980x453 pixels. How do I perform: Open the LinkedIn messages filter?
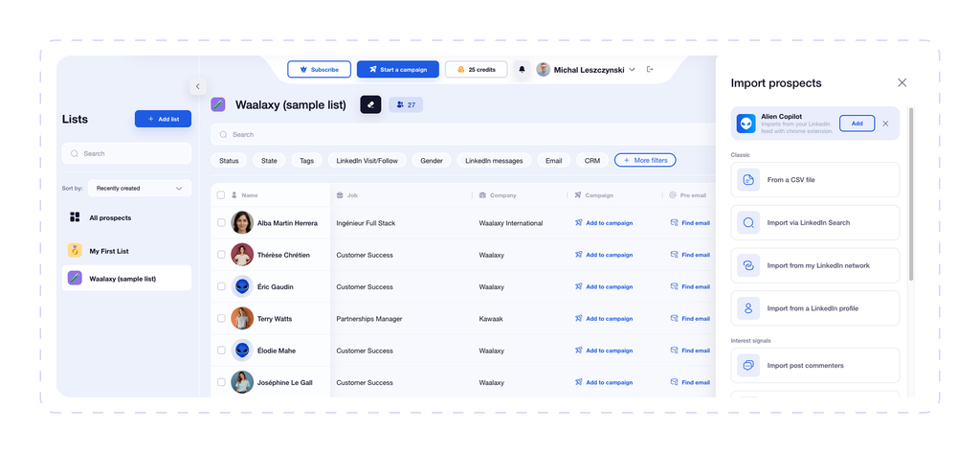point(494,161)
